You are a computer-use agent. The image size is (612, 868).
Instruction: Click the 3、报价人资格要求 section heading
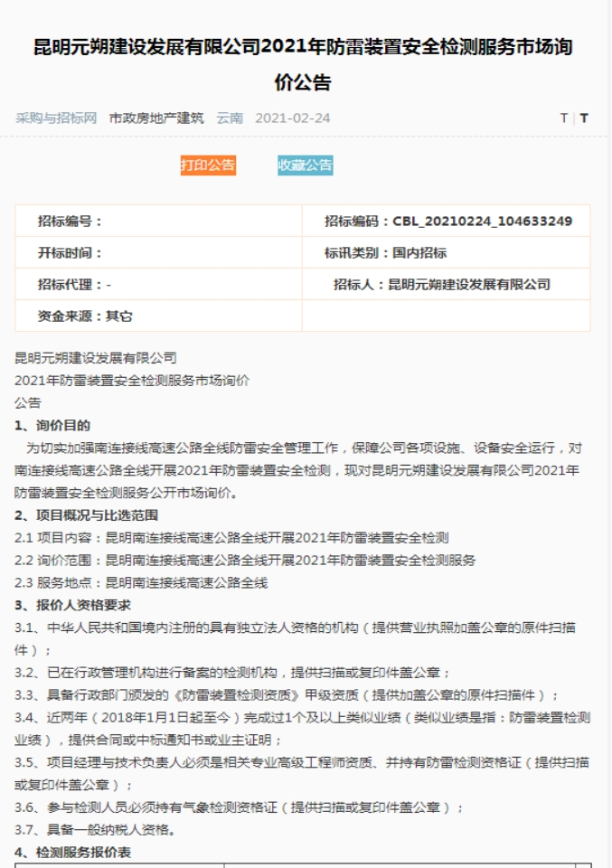73,605
